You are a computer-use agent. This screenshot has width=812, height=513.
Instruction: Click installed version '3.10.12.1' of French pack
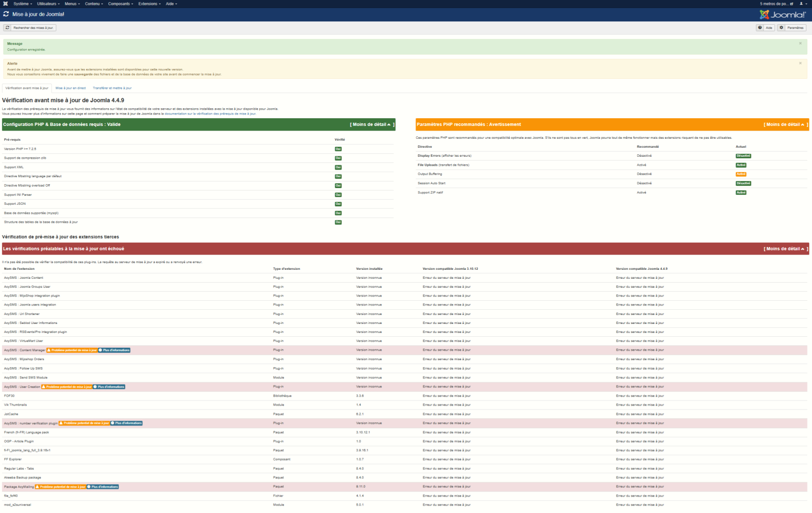point(363,432)
